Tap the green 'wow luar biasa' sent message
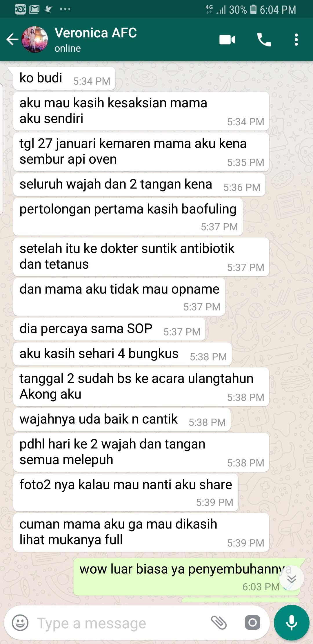This screenshot has width=313, height=644. 186,577
